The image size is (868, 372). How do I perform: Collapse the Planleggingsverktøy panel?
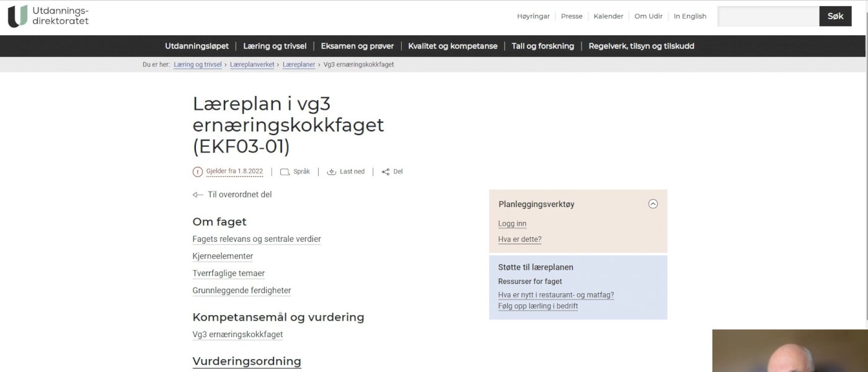[x=653, y=204]
